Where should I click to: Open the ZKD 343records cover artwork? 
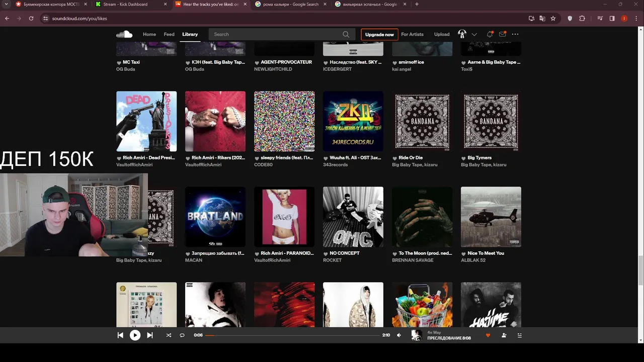(353, 121)
